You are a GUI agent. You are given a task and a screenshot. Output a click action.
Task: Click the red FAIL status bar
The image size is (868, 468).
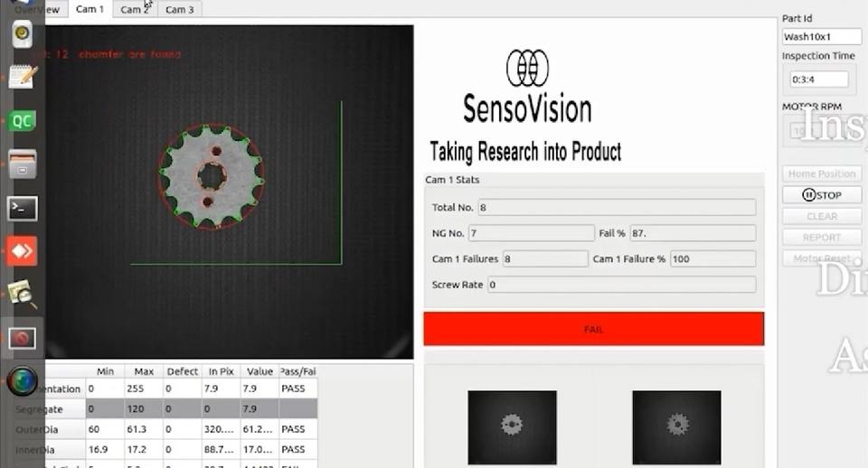point(593,329)
